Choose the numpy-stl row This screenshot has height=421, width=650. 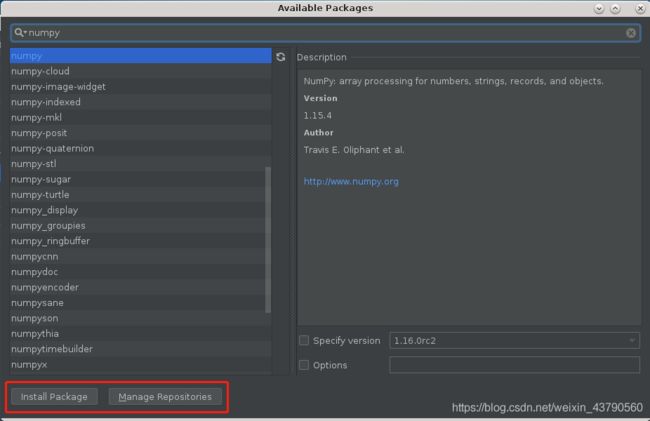click(141, 164)
